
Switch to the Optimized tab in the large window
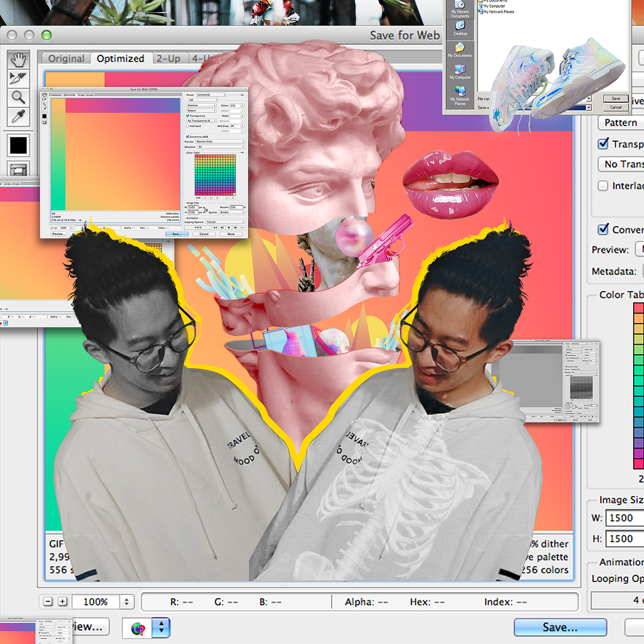(x=120, y=58)
